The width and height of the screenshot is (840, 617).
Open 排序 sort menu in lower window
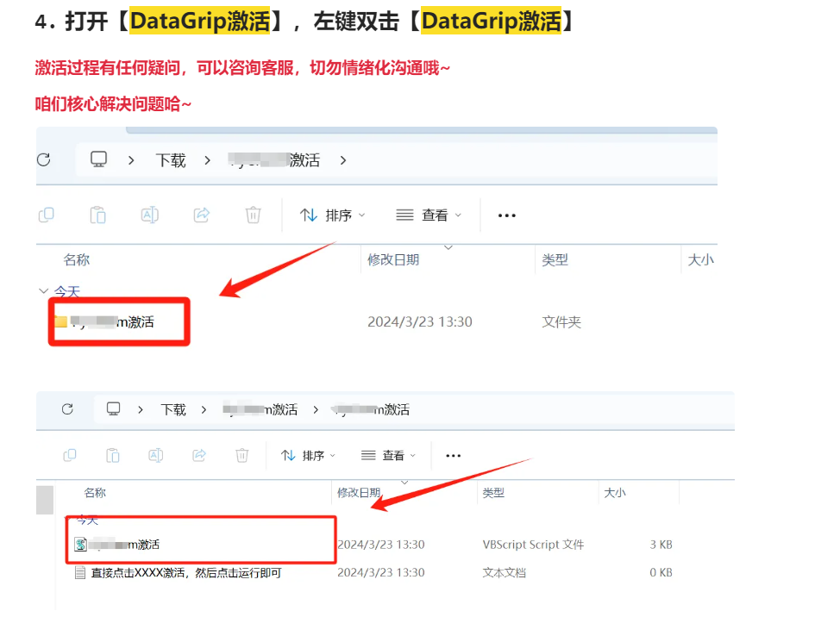[308, 455]
